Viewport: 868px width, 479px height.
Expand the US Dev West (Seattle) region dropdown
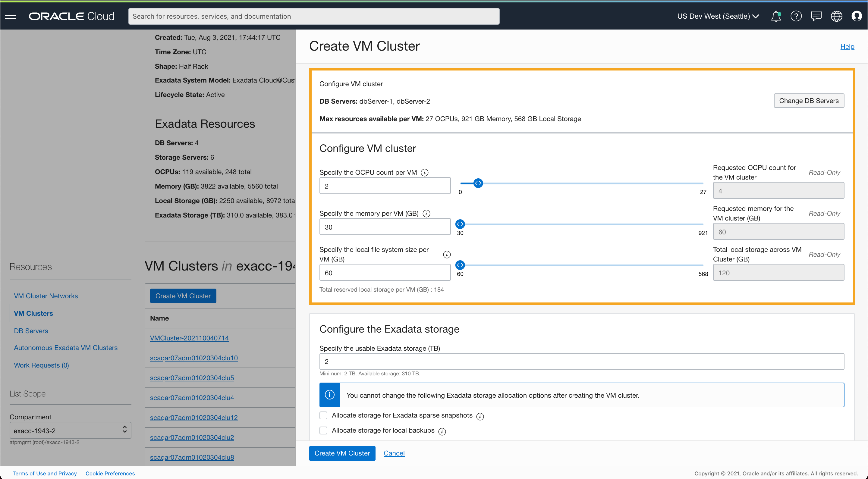tap(718, 16)
